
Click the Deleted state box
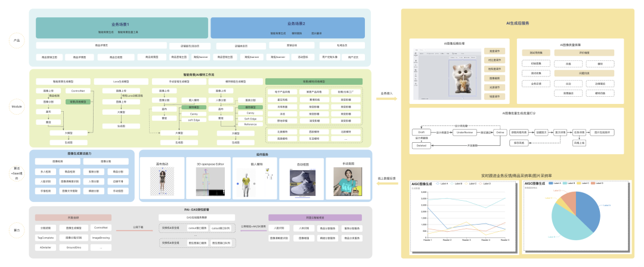(x=422, y=145)
